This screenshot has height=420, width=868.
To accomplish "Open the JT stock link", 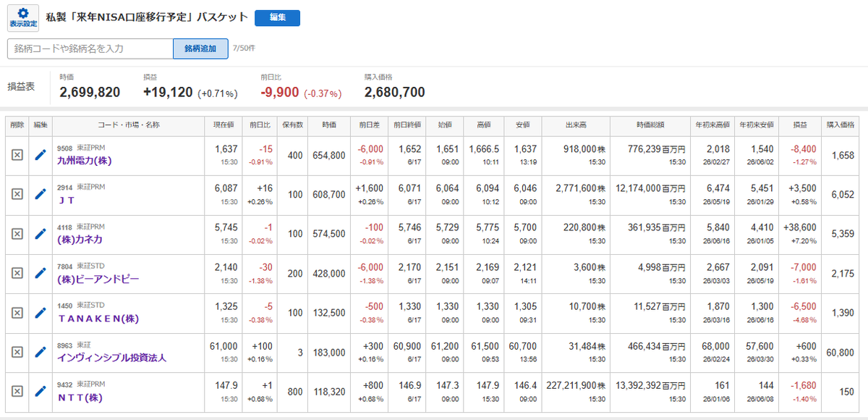I will [x=66, y=200].
